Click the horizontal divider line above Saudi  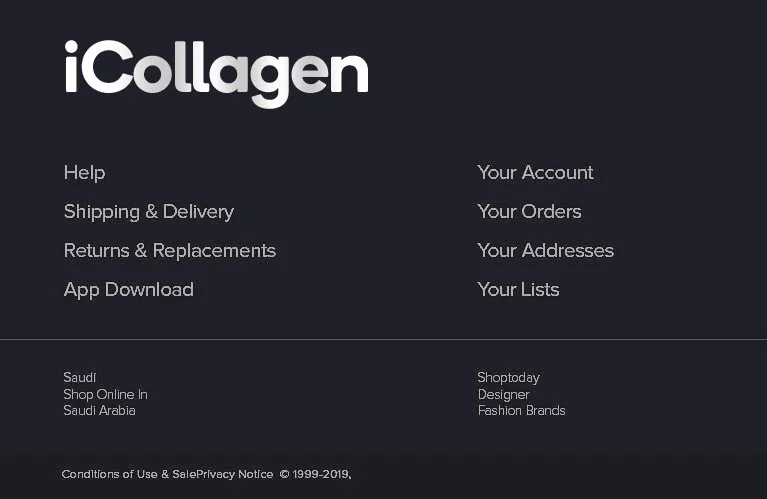[x=383, y=340]
